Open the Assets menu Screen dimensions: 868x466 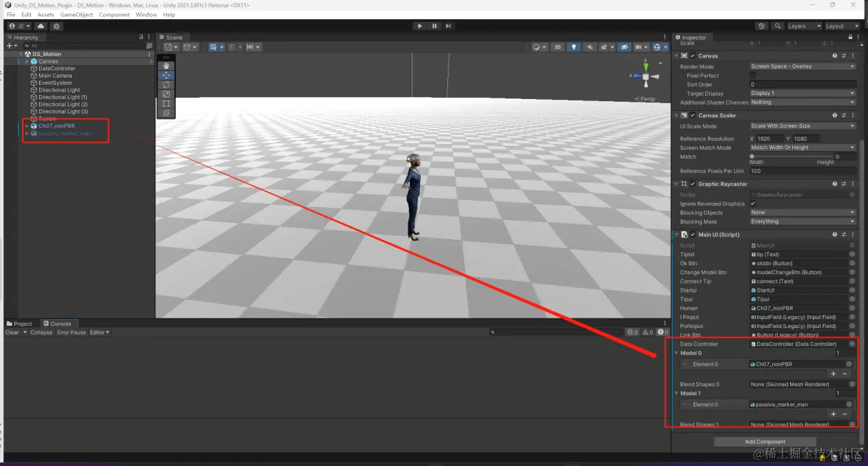46,14
